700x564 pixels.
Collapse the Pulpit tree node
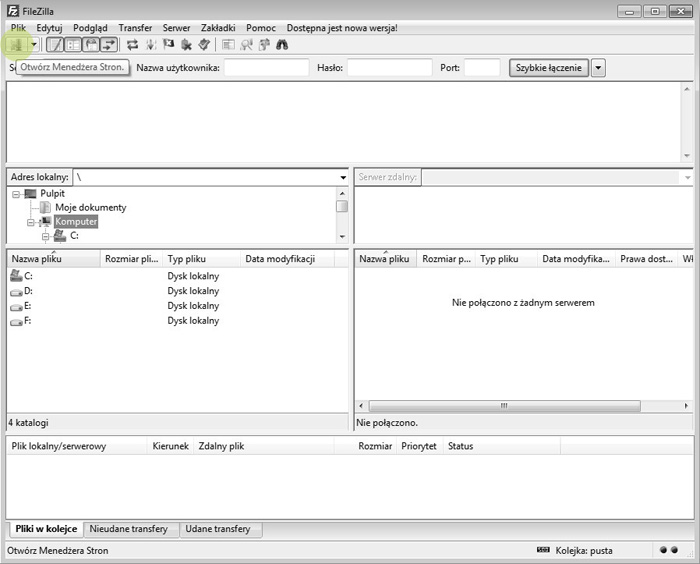tap(16, 194)
